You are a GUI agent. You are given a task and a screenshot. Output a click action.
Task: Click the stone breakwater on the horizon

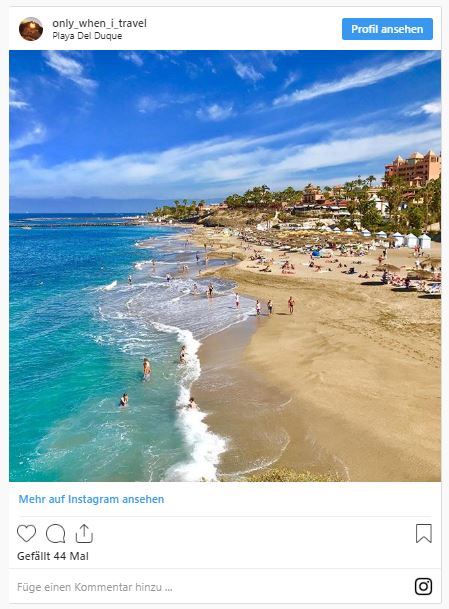pyautogui.click(x=76, y=224)
